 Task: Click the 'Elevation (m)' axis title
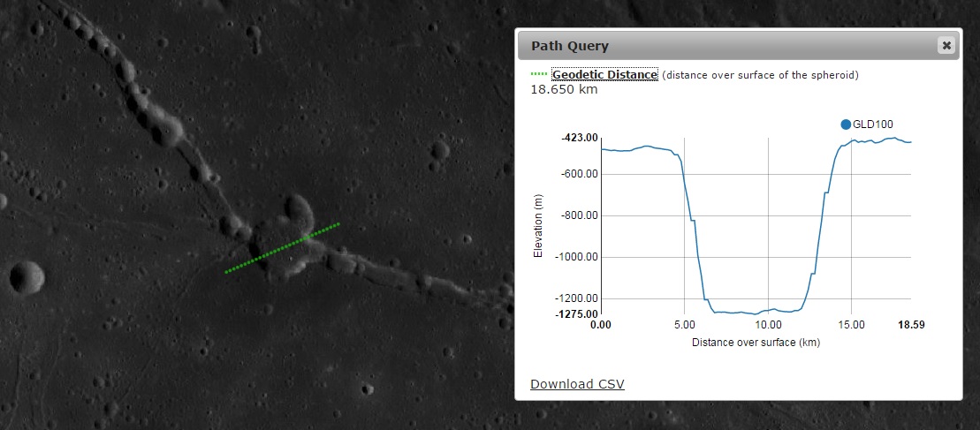(x=537, y=226)
